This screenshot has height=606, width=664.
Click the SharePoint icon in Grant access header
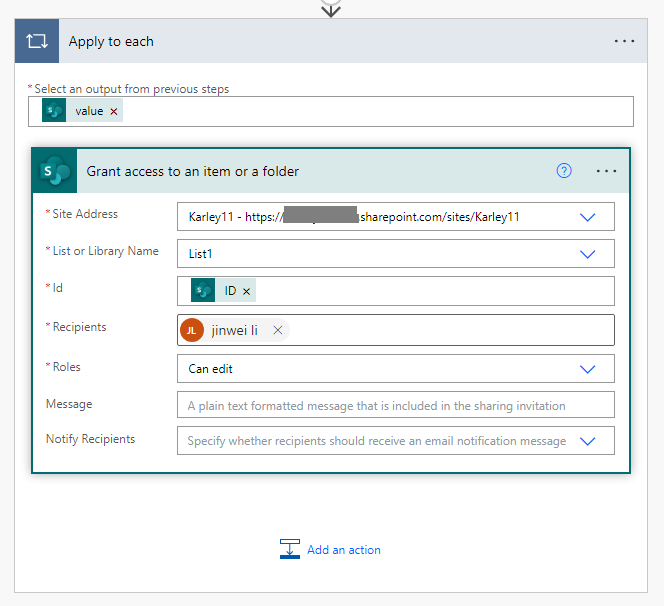(55, 171)
